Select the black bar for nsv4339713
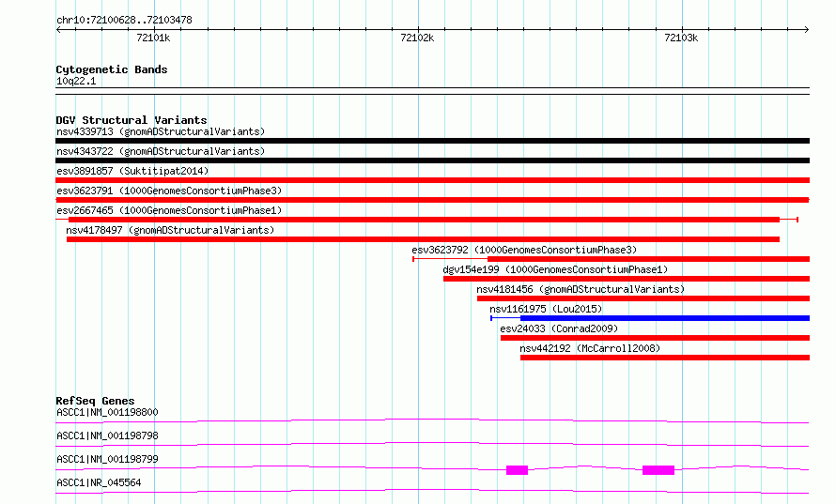The width and height of the screenshot is (836, 504). point(432,141)
